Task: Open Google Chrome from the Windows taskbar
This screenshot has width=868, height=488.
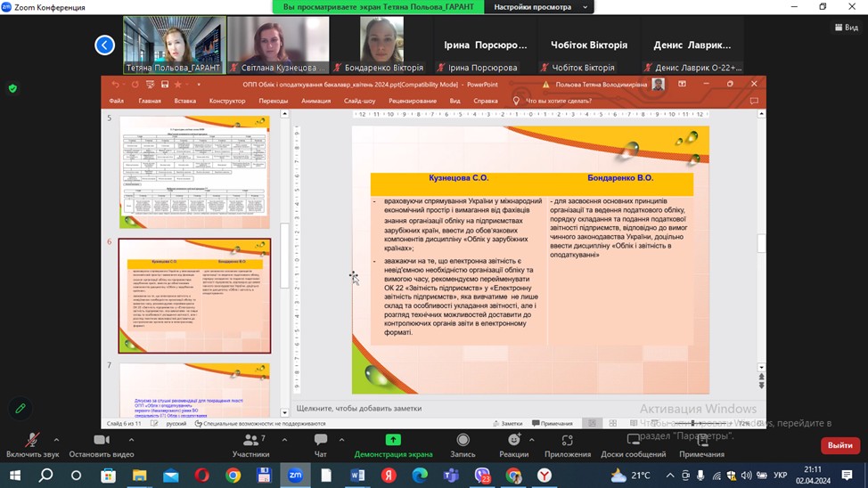Action: click(x=233, y=476)
